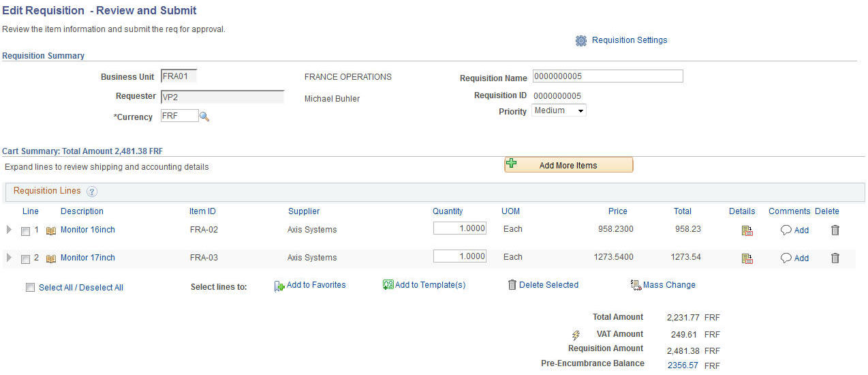Screen dimensions: 868x375
Task: Open details icon for Monitor 17inch line
Action: click(x=747, y=258)
